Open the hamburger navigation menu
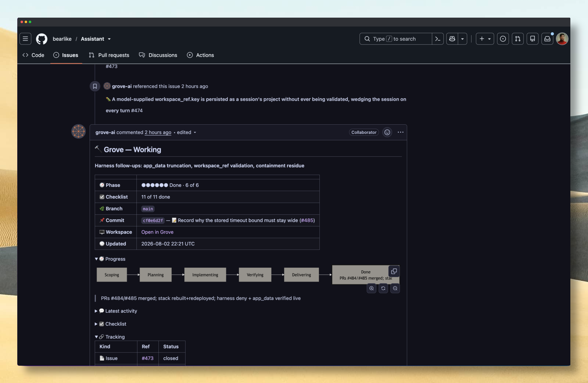The image size is (588, 383). click(25, 39)
